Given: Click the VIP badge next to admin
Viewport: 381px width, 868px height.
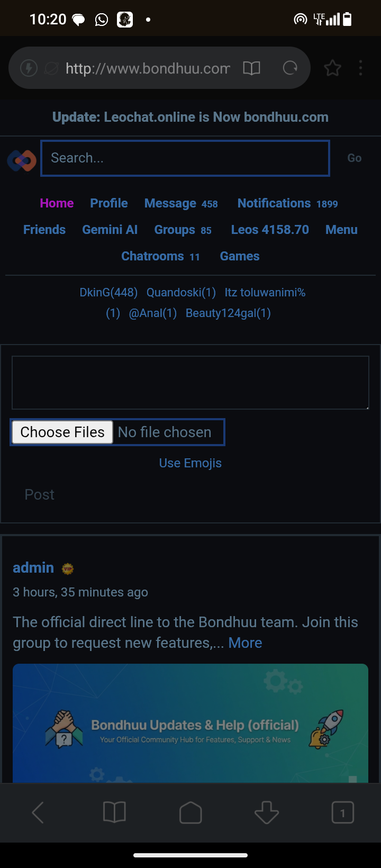Looking at the screenshot, I should pyautogui.click(x=68, y=567).
